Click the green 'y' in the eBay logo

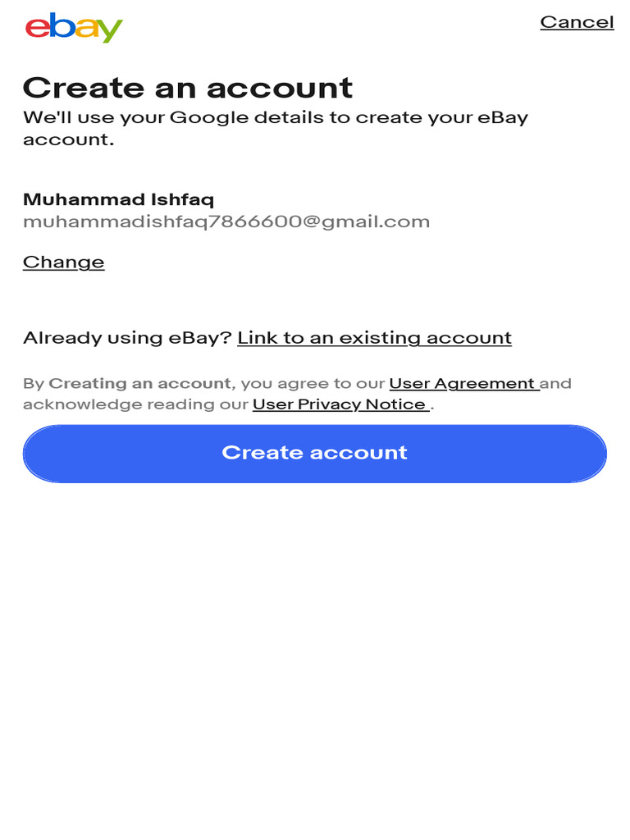(110, 31)
